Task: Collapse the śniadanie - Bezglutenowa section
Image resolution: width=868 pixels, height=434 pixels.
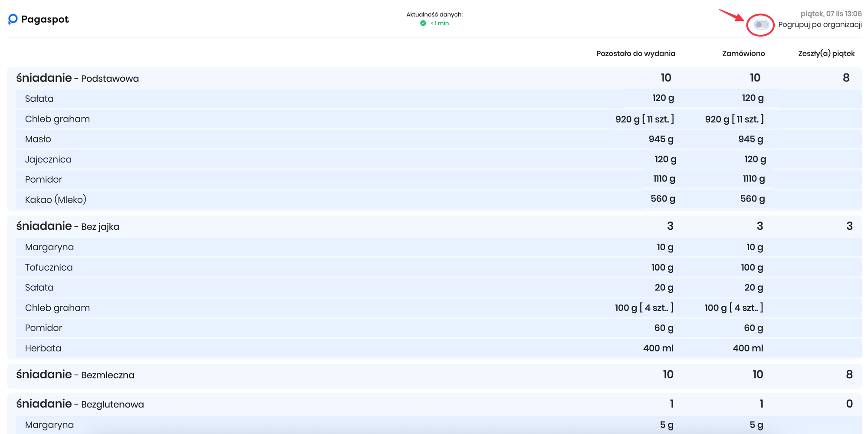Action: click(80, 404)
